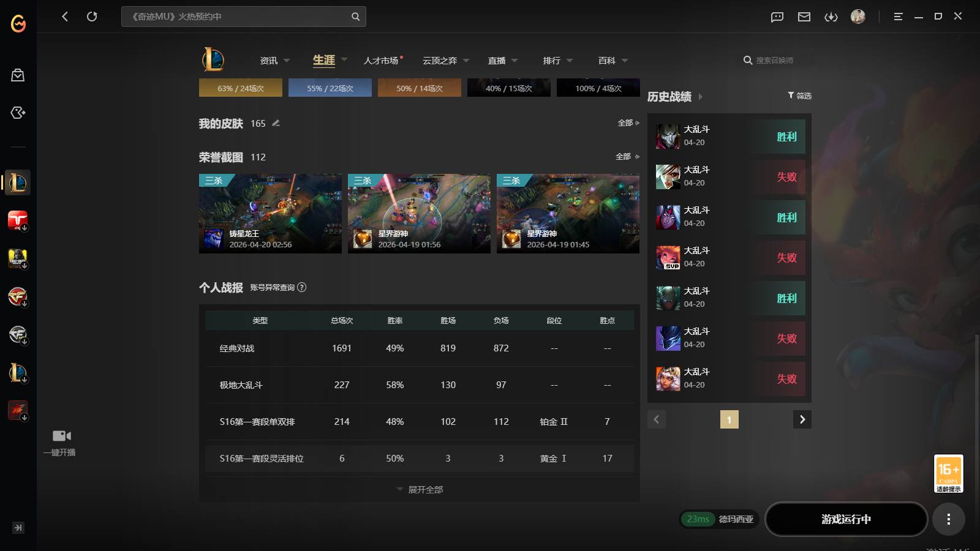
Task: Click the 账号异常查询 link
Action: (x=272, y=288)
